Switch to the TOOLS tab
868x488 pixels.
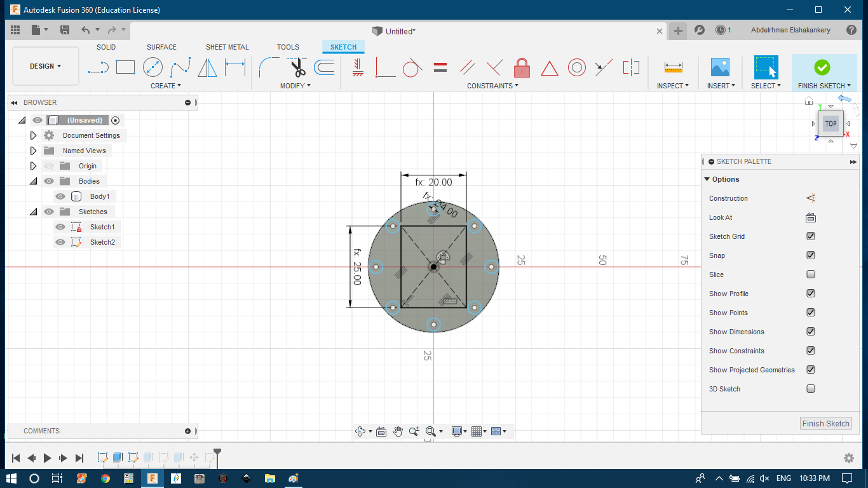(288, 47)
